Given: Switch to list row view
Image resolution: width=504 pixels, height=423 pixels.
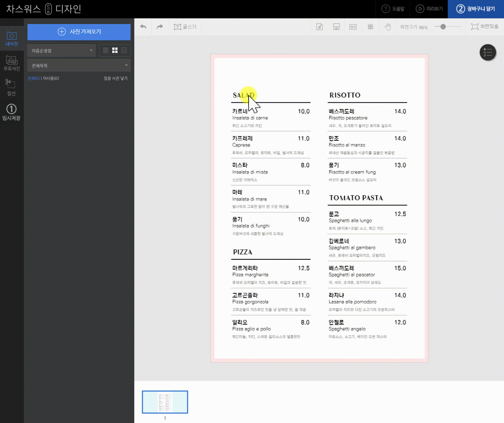Looking at the screenshot, I should (x=124, y=50).
